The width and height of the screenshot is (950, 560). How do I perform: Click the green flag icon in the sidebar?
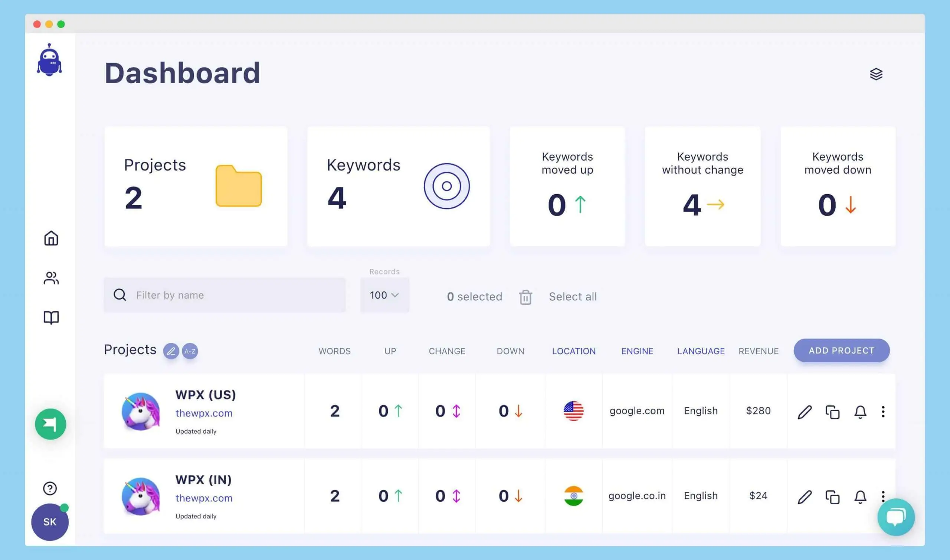pyautogui.click(x=50, y=424)
